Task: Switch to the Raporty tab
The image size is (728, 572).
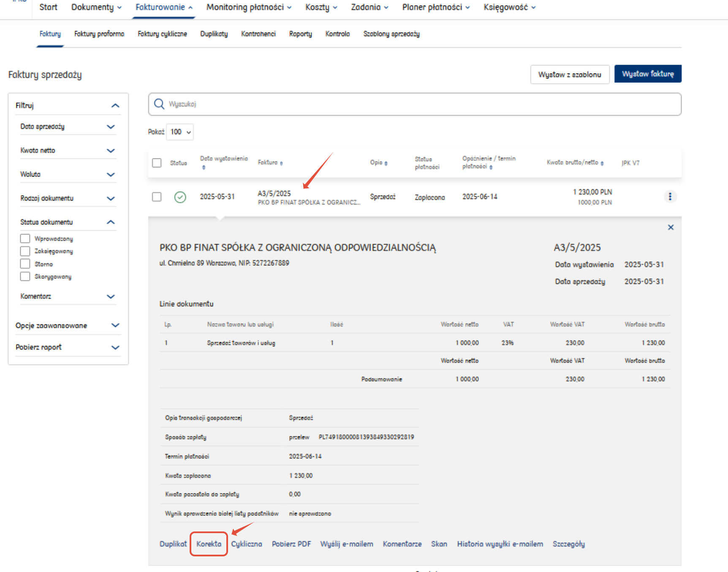Action: point(301,34)
